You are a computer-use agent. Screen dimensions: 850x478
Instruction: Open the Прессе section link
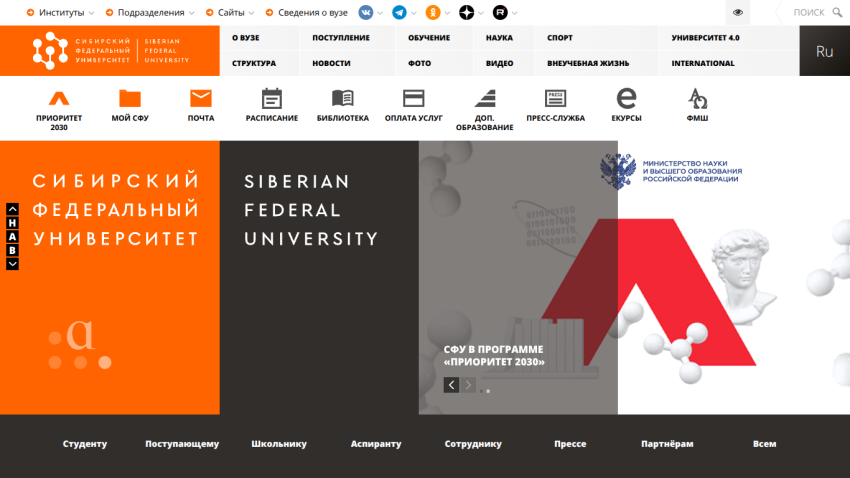point(570,444)
